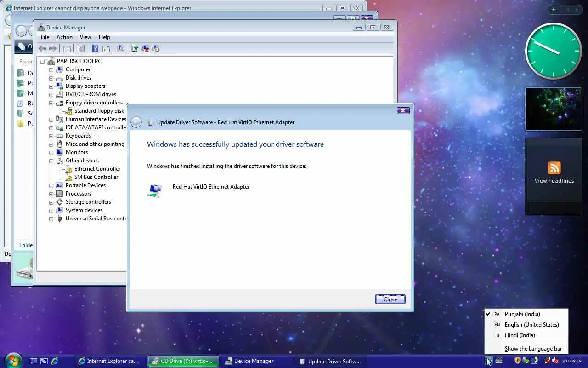588x368 pixels.
Task: Click Switch between windows quick launch icon
Action: click(44, 361)
